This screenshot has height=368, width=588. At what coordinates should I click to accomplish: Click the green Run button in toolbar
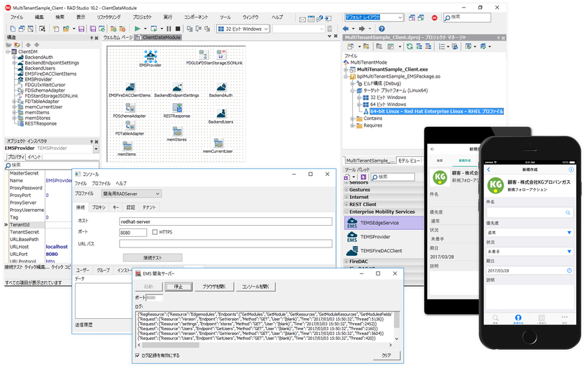(137, 29)
